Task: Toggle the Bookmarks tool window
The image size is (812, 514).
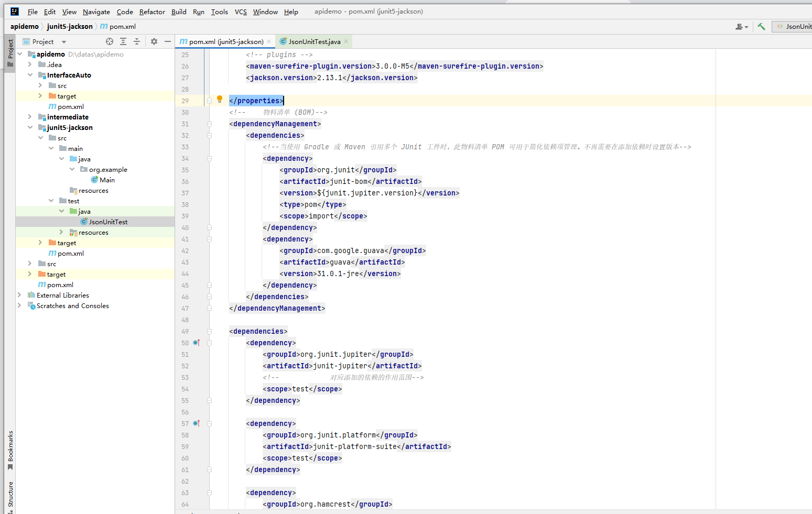Action: pos(10,451)
